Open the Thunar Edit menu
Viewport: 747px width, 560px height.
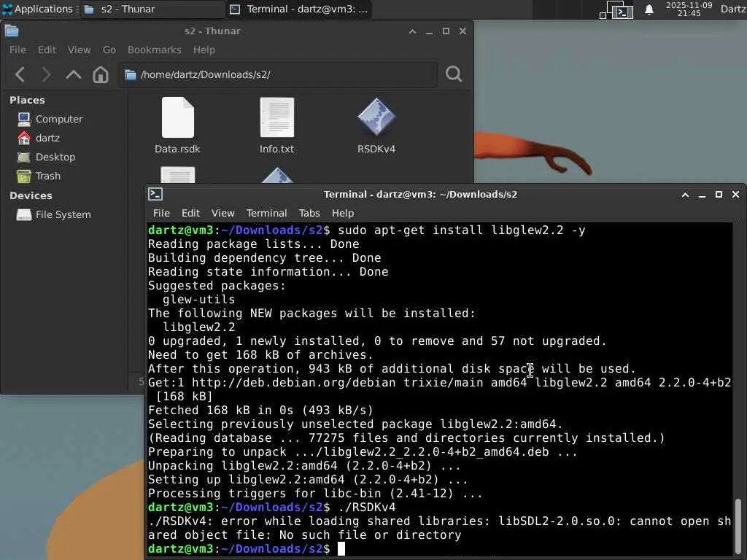pos(47,50)
